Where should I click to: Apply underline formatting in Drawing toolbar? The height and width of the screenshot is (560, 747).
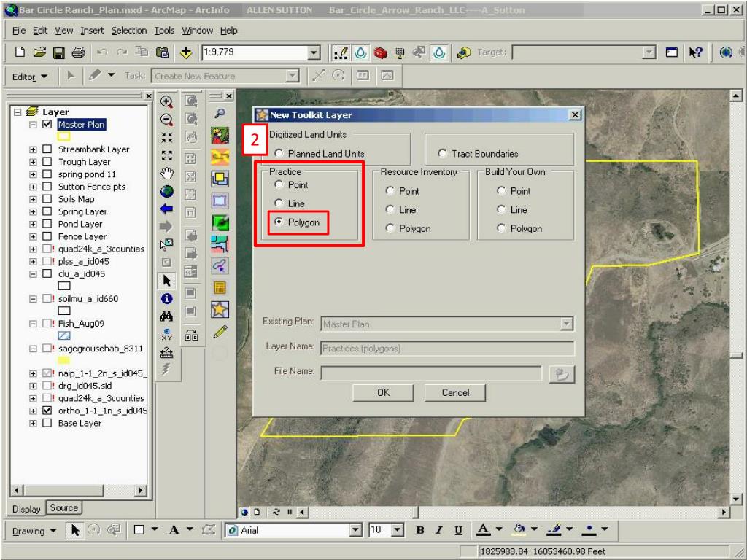[458, 530]
